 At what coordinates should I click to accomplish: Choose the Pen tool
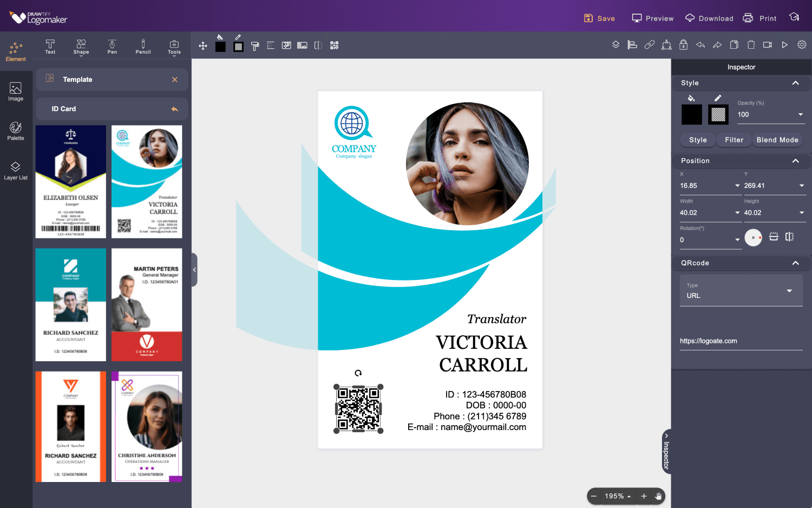click(x=112, y=47)
